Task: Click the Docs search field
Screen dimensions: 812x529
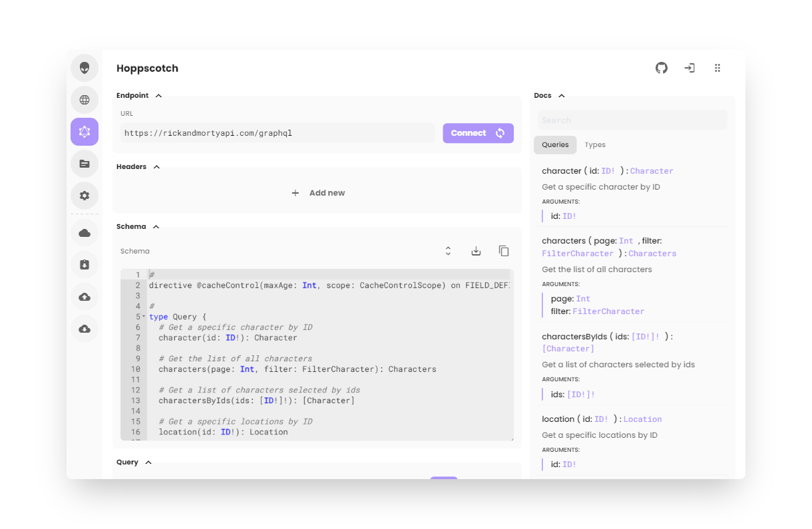Action: point(632,120)
